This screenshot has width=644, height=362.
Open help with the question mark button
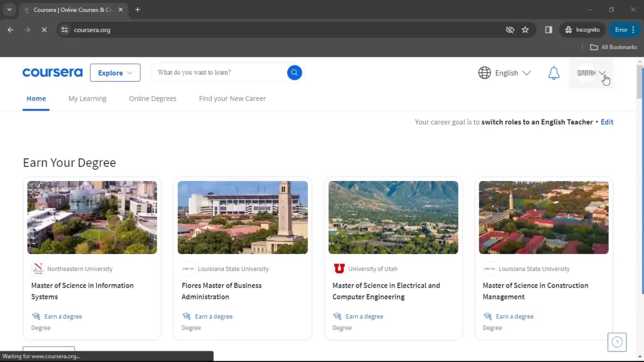click(x=617, y=342)
